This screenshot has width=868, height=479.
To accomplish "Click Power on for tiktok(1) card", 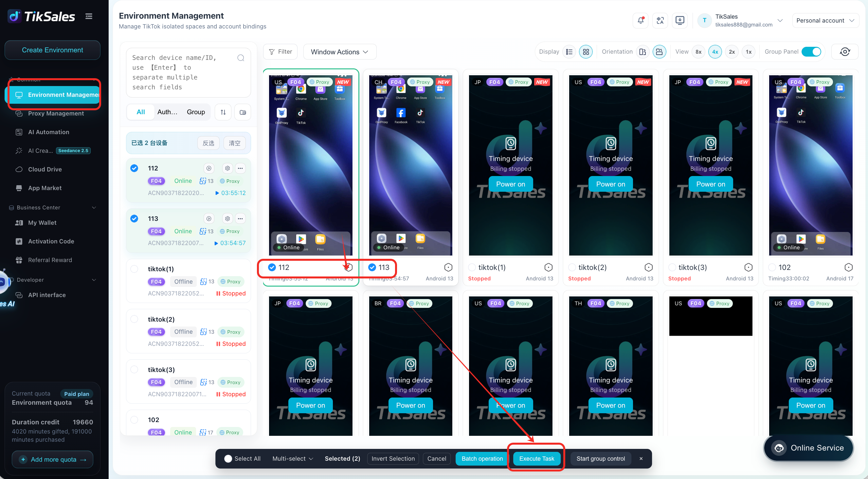I will (x=511, y=184).
